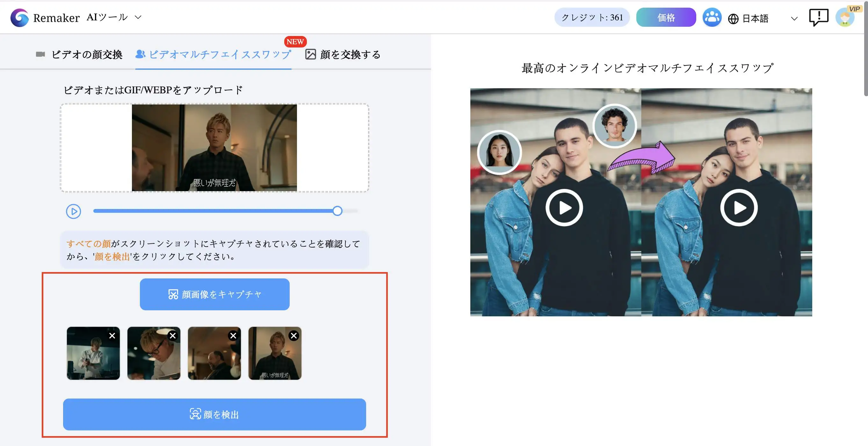Click the Remaker swirl logo
The width and height of the screenshot is (868, 446).
click(x=19, y=18)
